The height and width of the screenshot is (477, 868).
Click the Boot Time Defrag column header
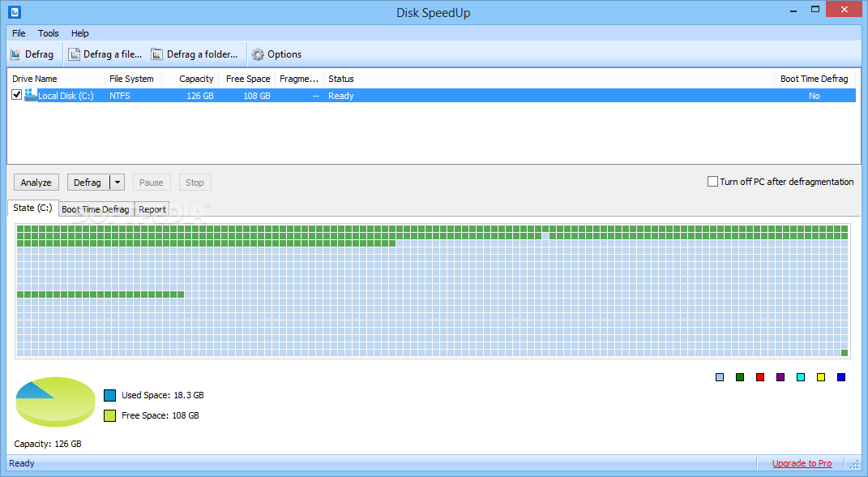(x=815, y=79)
